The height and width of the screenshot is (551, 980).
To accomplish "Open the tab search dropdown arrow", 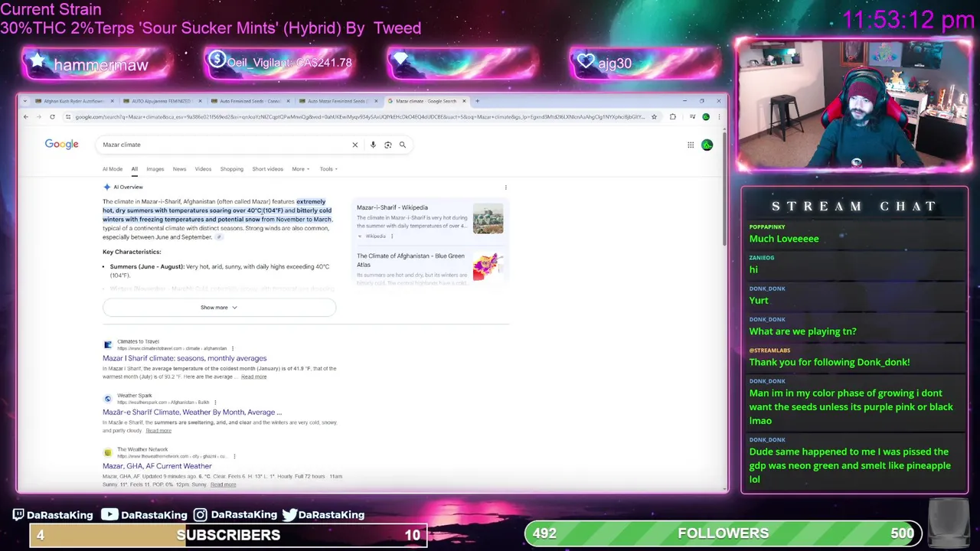I will point(25,101).
